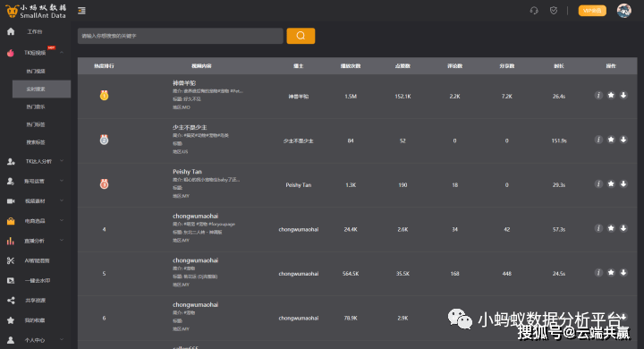This screenshot has height=349, width=644.
Task: Open the 神兽羊驼 video title
Action: click(184, 83)
